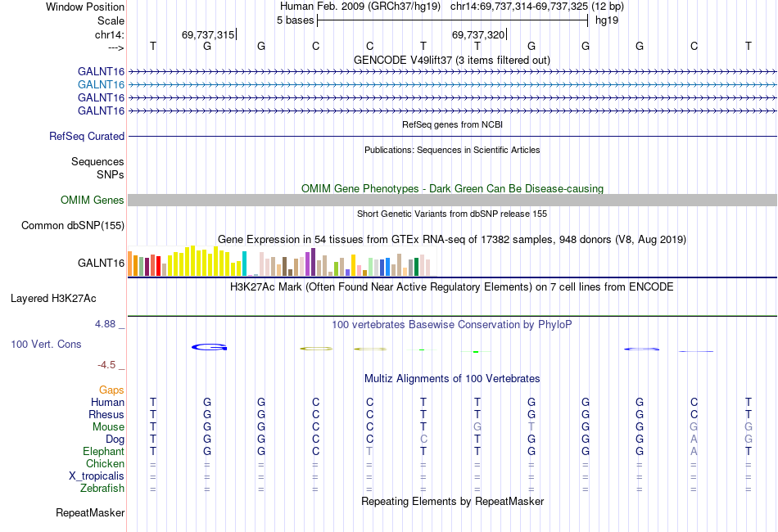
Task: Click the Human Feb. 2009 (GRCh37/hg19) heading
Action: click(x=360, y=7)
